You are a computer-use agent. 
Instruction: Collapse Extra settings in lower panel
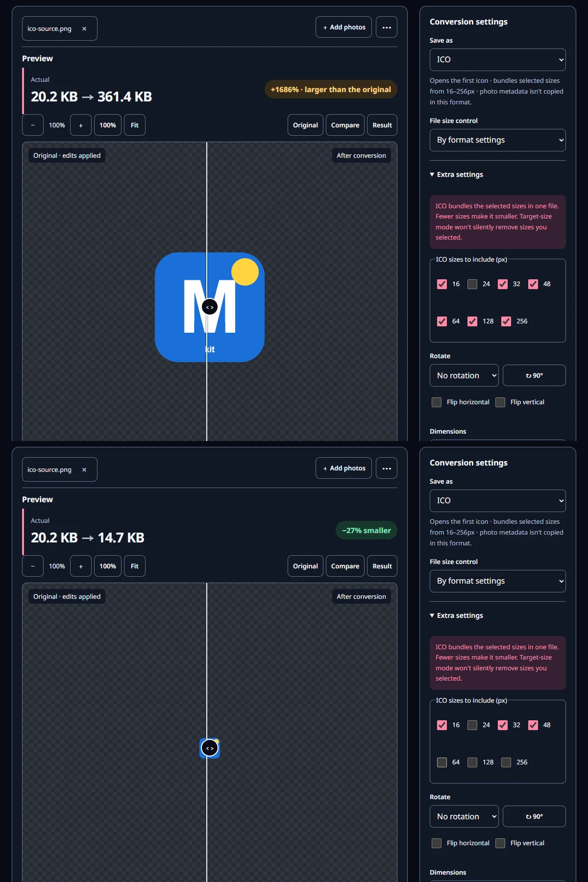click(457, 615)
